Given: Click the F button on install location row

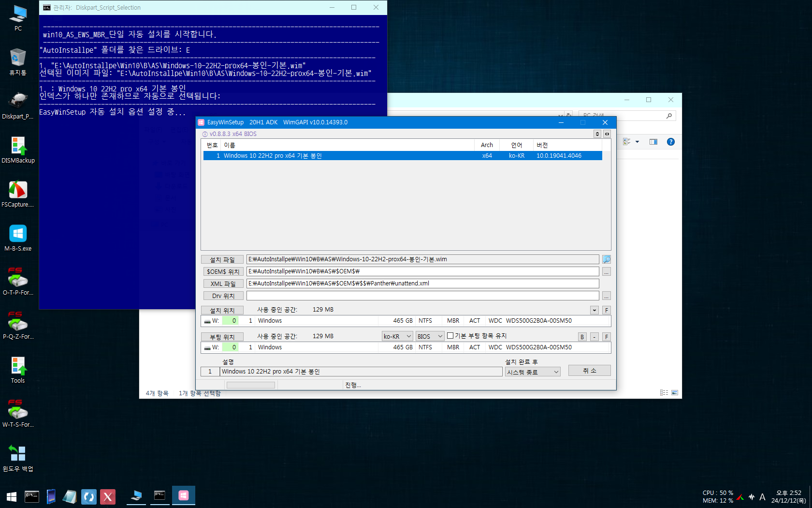Looking at the screenshot, I should pos(607,310).
